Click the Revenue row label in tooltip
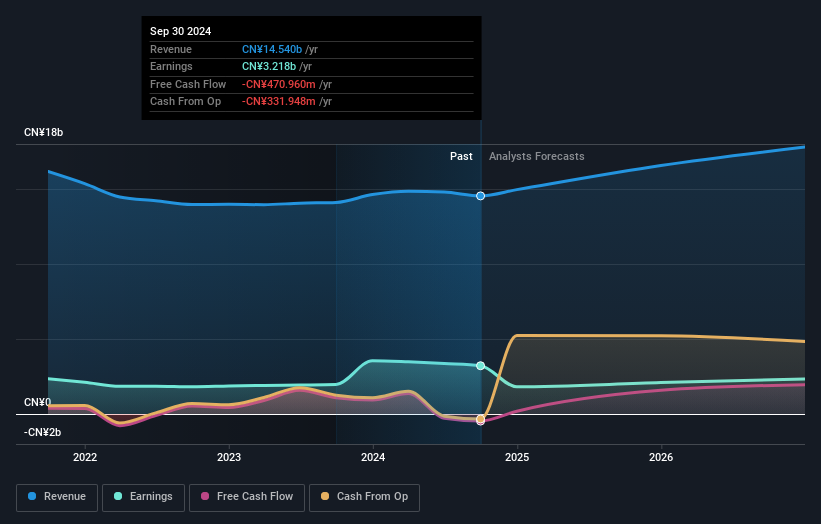 [x=171, y=49]
